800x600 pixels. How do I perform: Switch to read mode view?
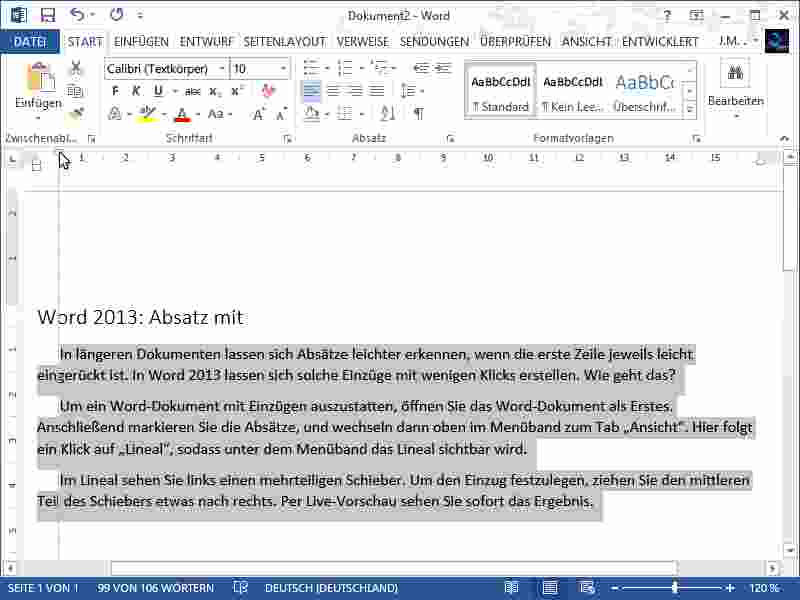click(x=511, y=588)
